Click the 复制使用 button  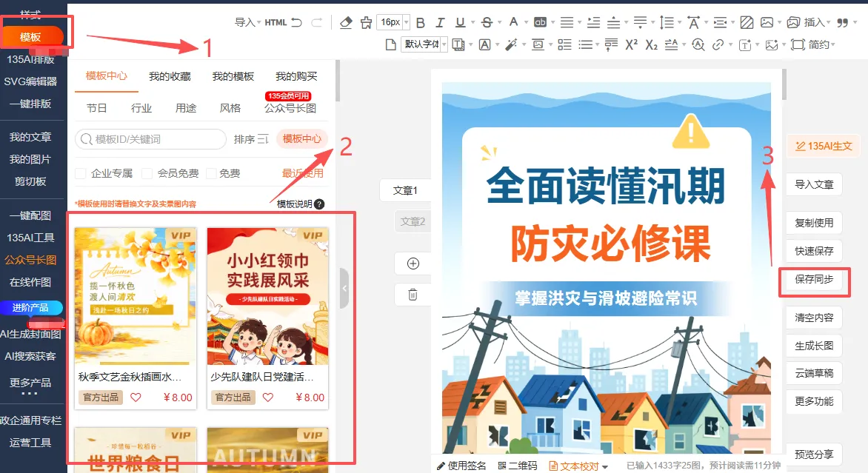point(814,223)
